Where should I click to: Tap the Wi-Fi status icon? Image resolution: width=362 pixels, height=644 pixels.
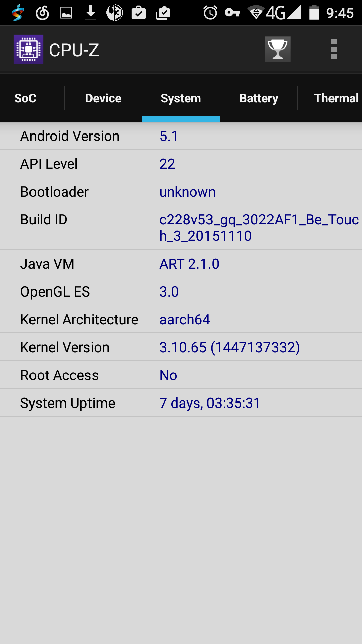(x=256, y=13)
